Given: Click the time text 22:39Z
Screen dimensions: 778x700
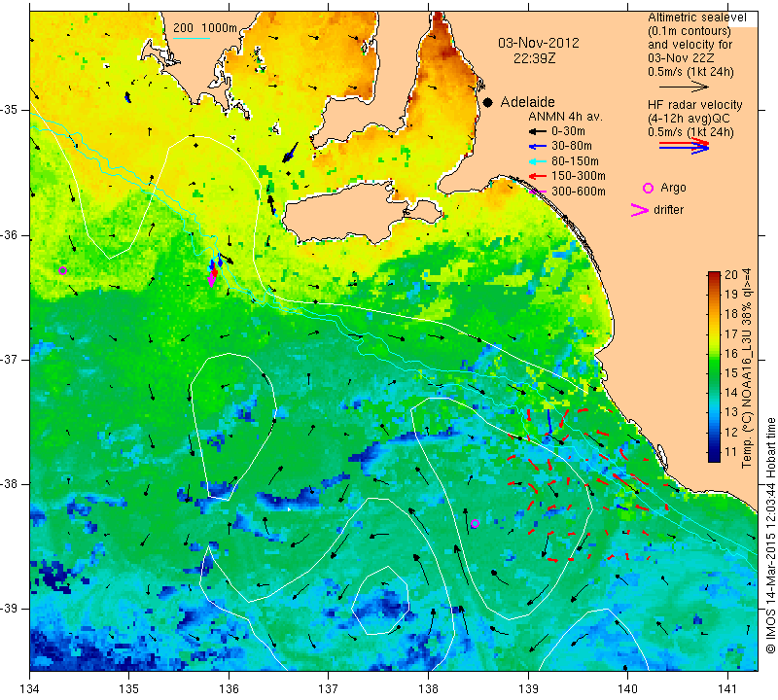Looking at the screenshot, I should point(534,58).
